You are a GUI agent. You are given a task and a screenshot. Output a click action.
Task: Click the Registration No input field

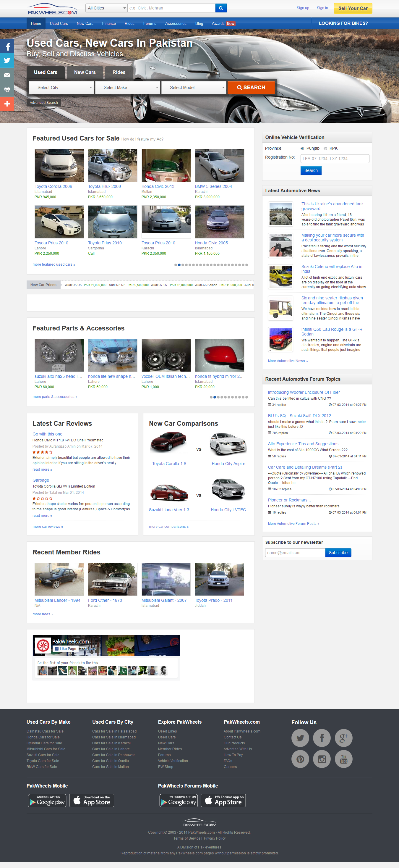point(334,159)
